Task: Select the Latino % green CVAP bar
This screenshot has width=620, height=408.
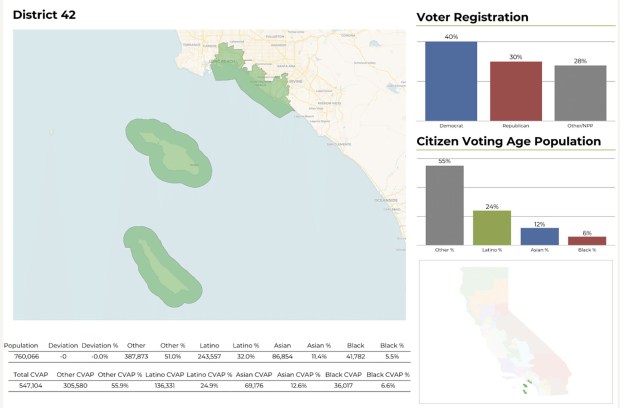Action: (x=492, y=228)
